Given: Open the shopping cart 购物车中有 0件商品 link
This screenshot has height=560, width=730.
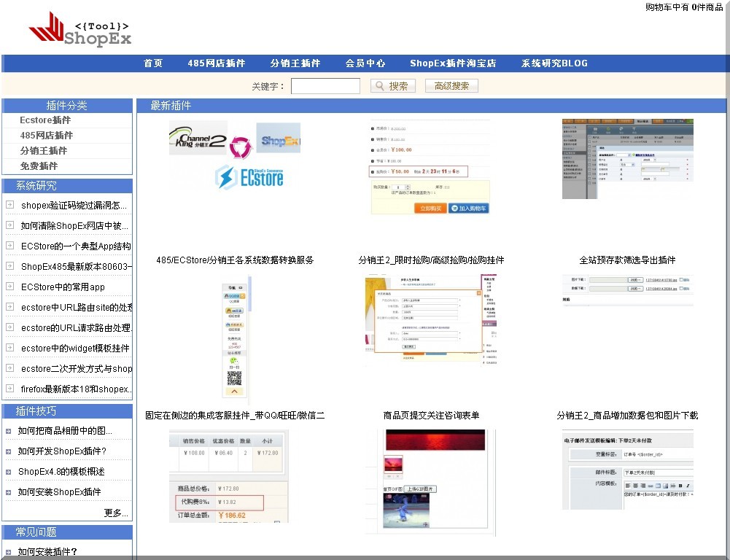Looking at the screenshot, I should tap(684, 7).
